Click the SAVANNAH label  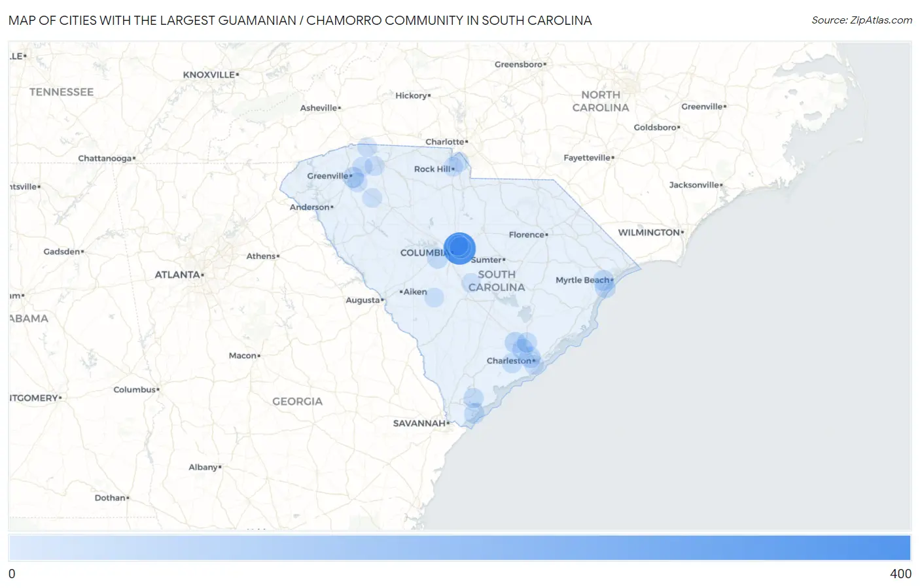[x=419, y=423]
